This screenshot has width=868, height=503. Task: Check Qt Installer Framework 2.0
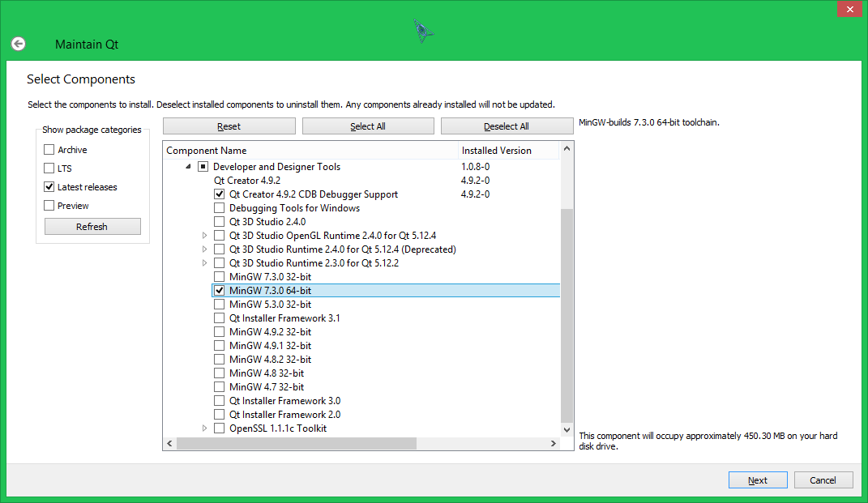[x=219, y=415]
